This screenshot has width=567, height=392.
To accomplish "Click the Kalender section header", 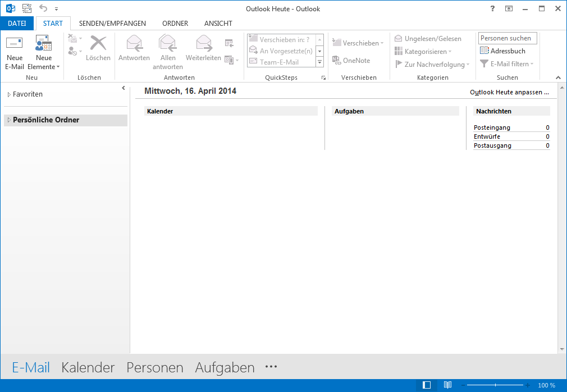I will [231, 111].
